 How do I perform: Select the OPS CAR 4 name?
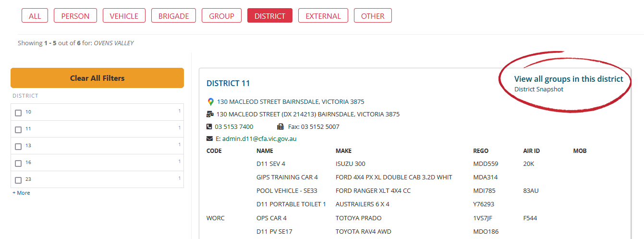[x=271, y=218]
